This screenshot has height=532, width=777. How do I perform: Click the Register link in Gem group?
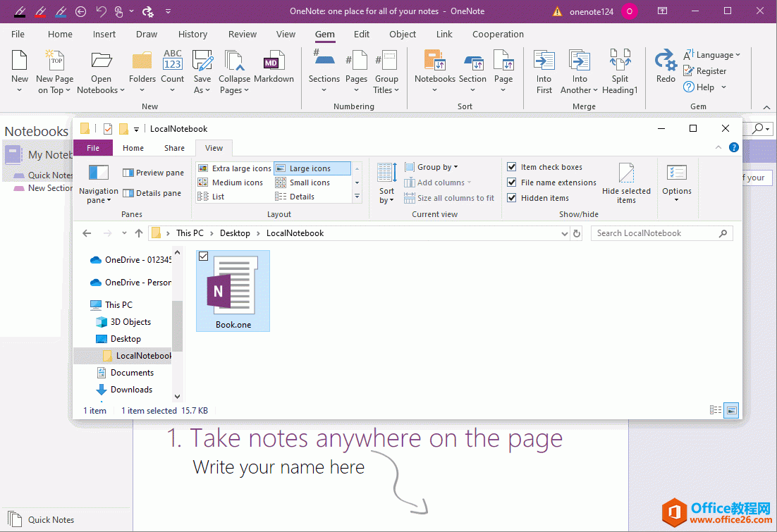point(705,70)
